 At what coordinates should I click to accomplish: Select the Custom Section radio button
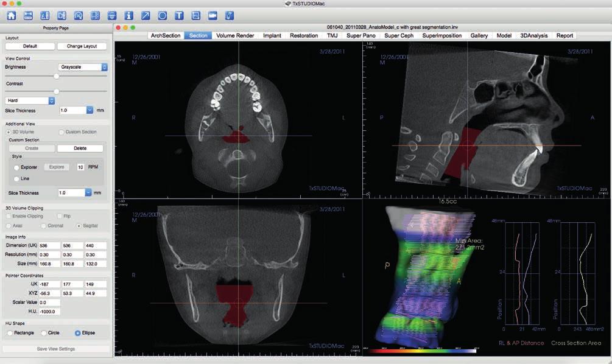[62, 132]
